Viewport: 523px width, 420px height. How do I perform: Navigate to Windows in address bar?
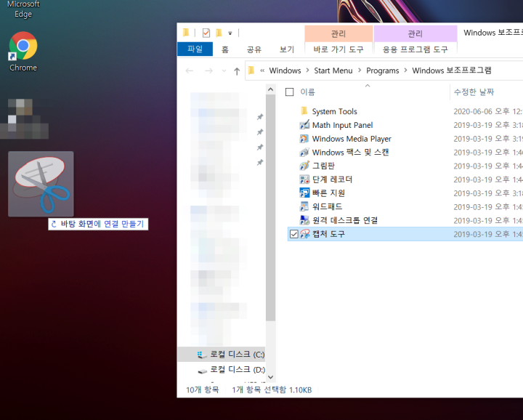tap(285, 70)
